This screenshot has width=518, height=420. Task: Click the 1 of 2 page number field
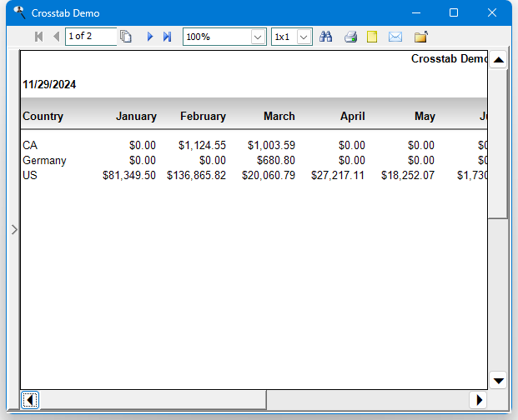pos(91,37)
